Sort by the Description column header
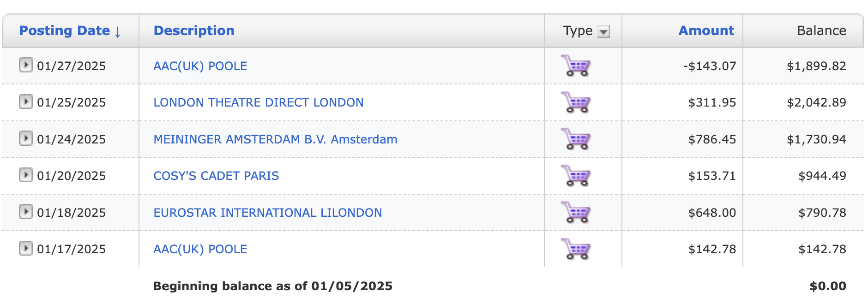This screenshot has height=298, width=868. pyautogui.click(x=194, y=30)
